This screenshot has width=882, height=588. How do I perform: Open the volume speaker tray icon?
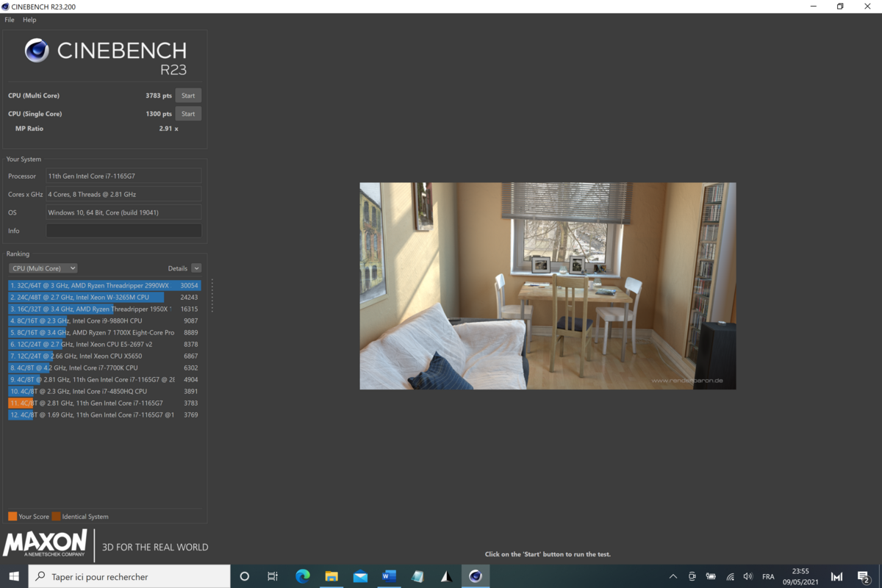(748, 577)
